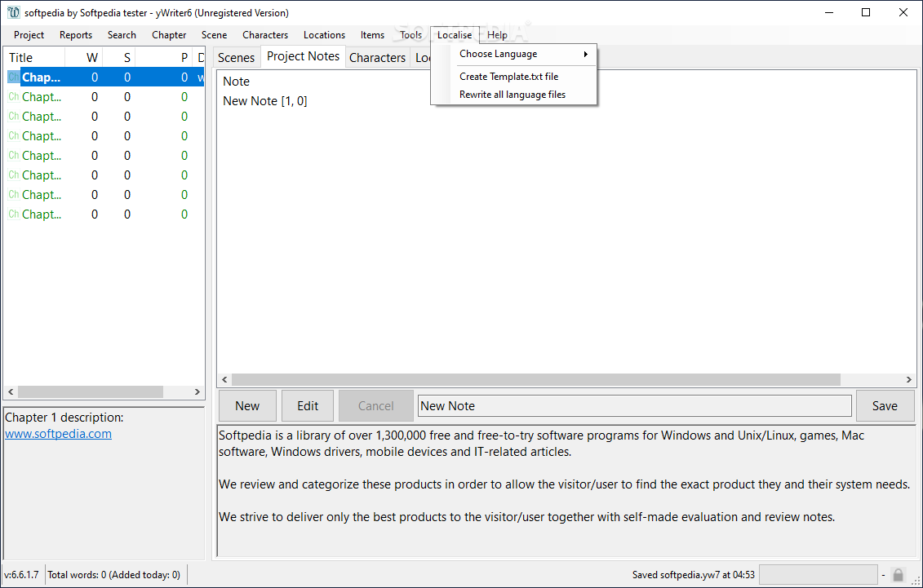Image resolution: width=923 pixels, height=588 pixels.
Task: Click the W column header
Action: (84, 58)
